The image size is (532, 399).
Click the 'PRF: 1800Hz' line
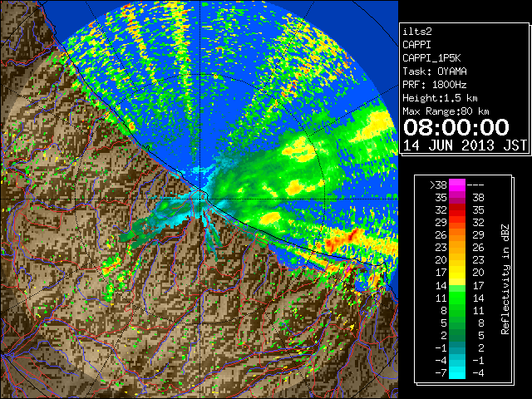[x=435, y=85]
